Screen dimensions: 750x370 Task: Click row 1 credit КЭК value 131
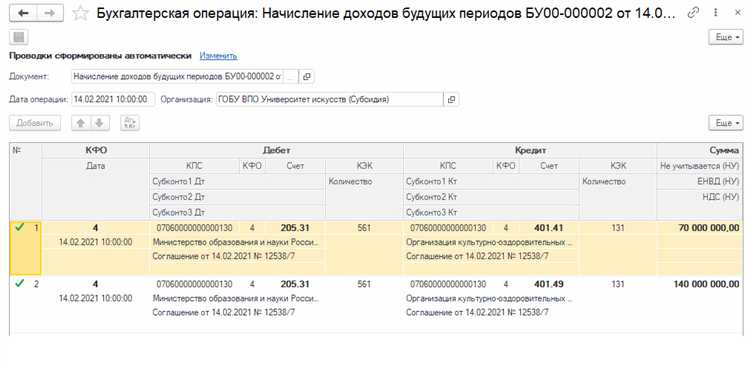tap(618, 228)
